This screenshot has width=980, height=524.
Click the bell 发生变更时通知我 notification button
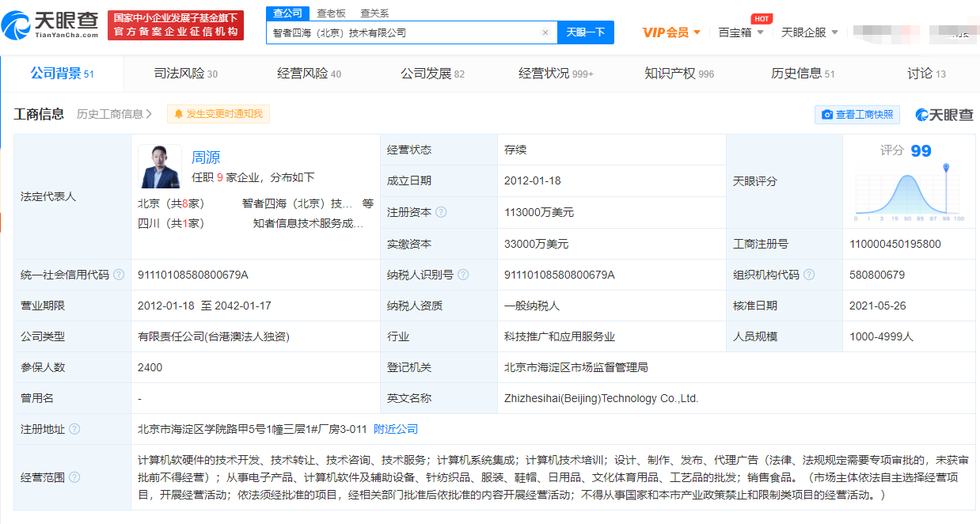pos(218,114)
